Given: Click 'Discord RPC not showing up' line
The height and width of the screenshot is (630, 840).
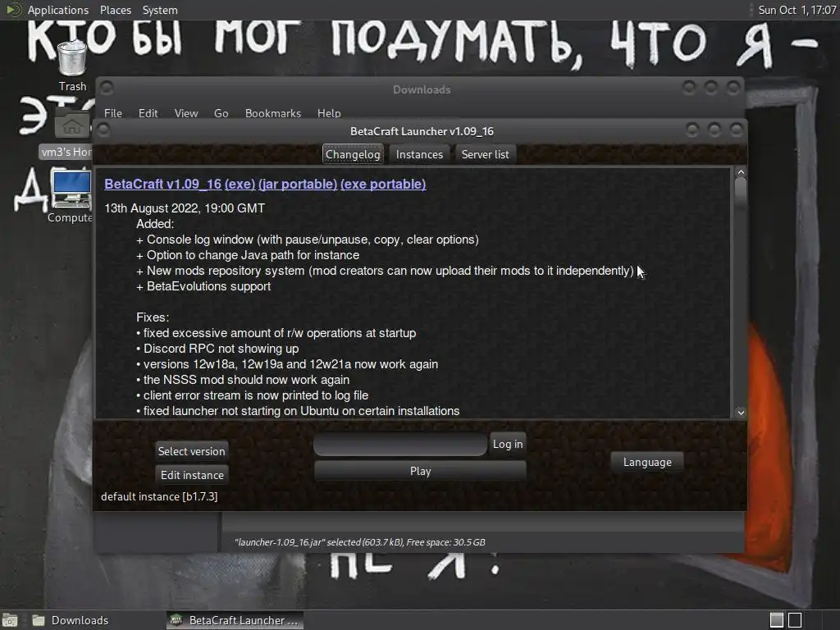Looking at the screenshot, I should tap(217, 348).
